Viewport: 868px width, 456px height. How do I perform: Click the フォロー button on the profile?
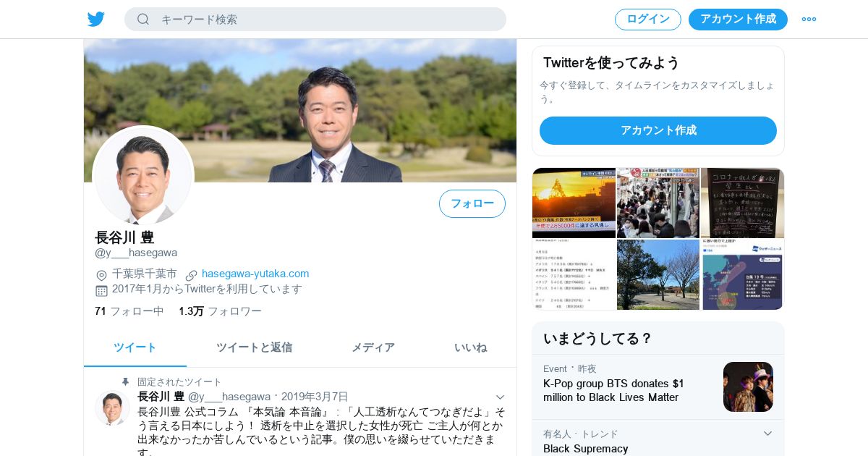point(472,203)
